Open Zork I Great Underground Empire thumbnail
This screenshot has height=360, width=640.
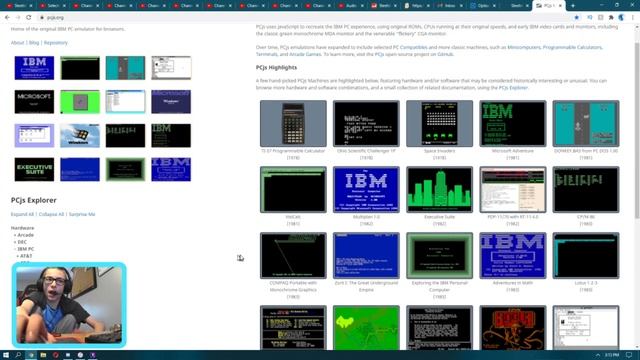pyautogui.click(x=366, y=256)
